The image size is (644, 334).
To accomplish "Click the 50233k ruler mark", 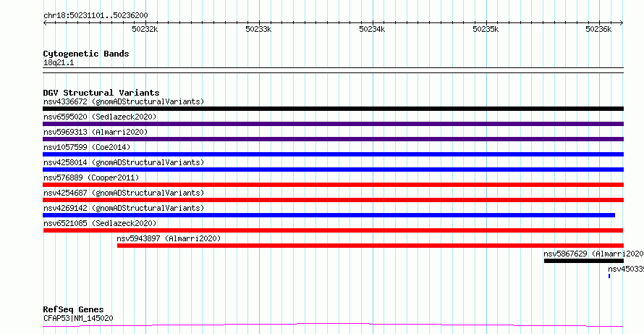I will tap(259, 29).
